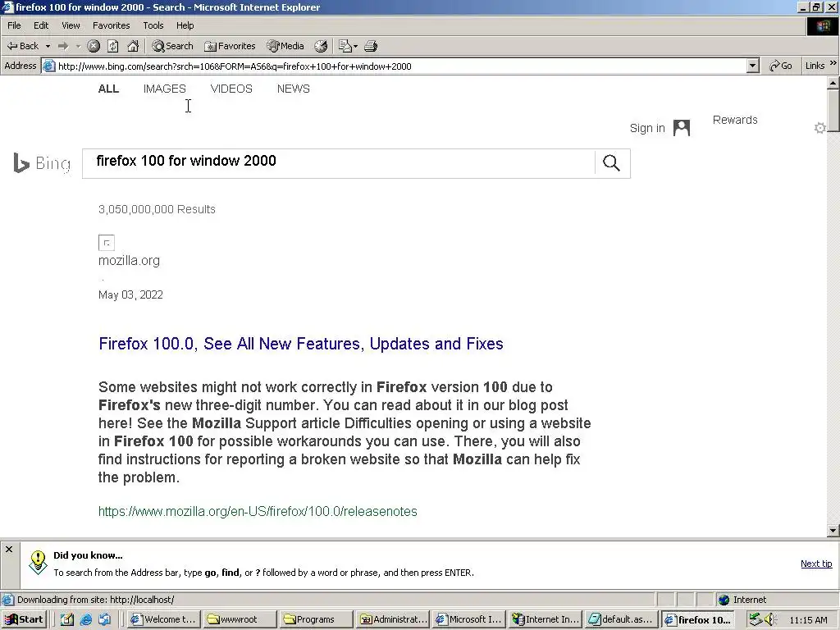The image size is (840, 630).
Task: Click the 3,050,000,000 Results text
Action: click(x=157, y=209)
